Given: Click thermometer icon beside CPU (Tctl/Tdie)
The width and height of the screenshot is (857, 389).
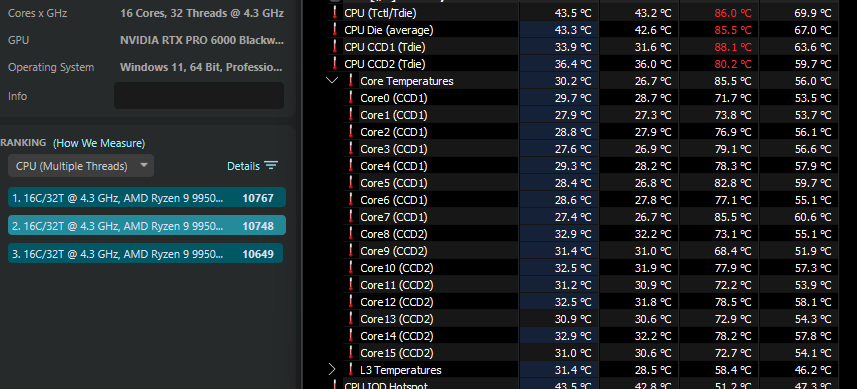Looking at the screenshot, I should coord(335,13).
